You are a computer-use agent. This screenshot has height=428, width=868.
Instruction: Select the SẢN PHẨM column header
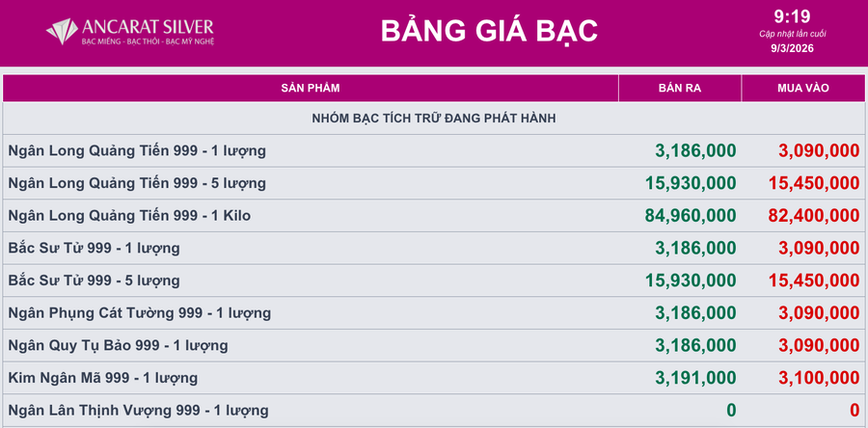tap(310, 88)
